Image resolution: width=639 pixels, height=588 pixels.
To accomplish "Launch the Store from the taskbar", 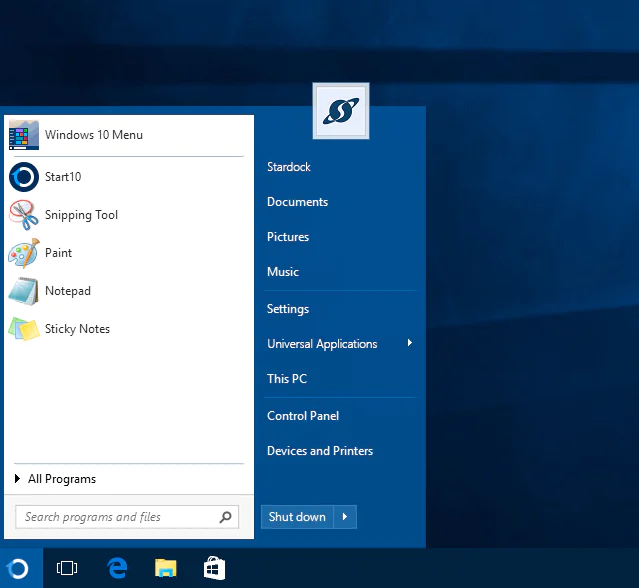I will [x=214, y=568].
